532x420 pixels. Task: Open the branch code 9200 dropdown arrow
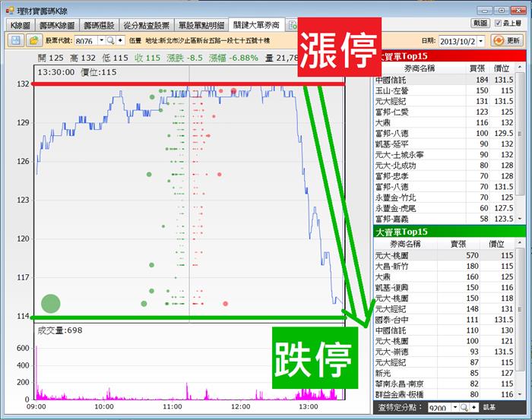coord(455,407)
